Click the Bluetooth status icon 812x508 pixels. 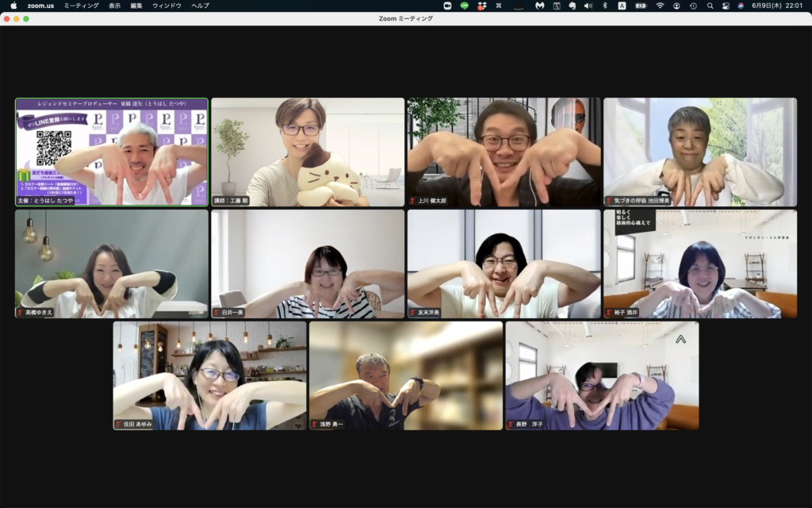(x=605, y=6)
